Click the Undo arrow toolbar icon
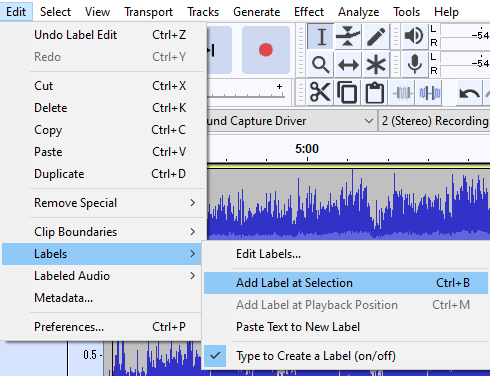This screenshot has width=490, height=376. click(x=469, y=93)
